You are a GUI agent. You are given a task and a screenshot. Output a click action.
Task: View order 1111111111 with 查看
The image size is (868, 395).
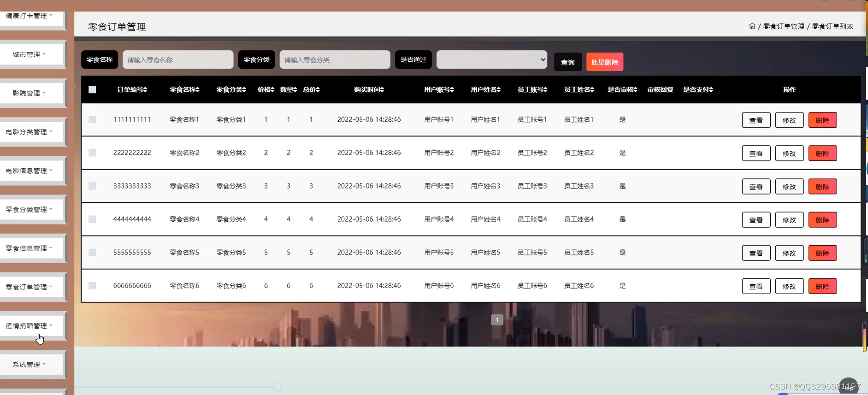point(756,120)
